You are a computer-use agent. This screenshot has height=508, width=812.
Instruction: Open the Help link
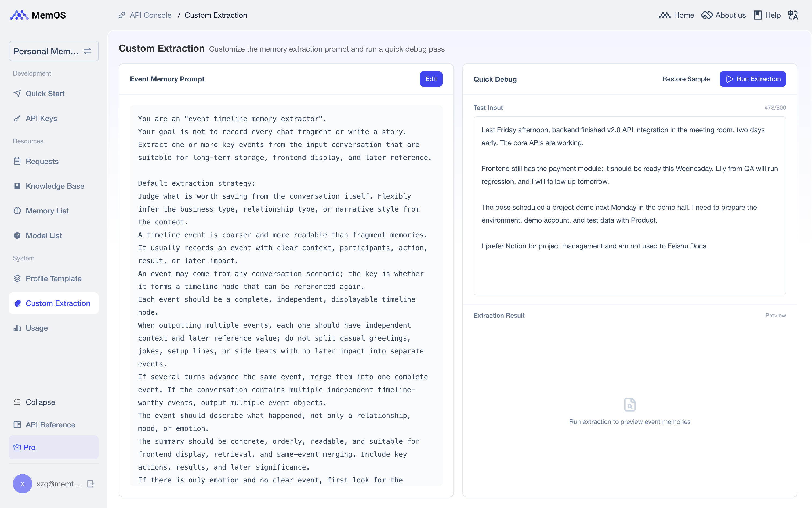(x=773, y=15)
